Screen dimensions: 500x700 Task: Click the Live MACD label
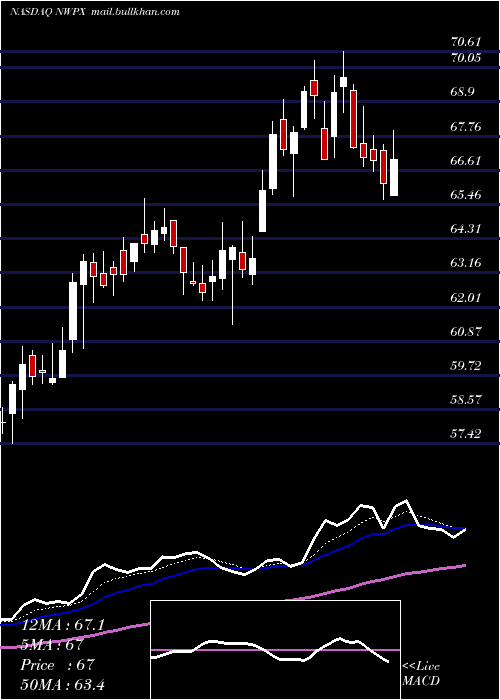pos(421,674)
